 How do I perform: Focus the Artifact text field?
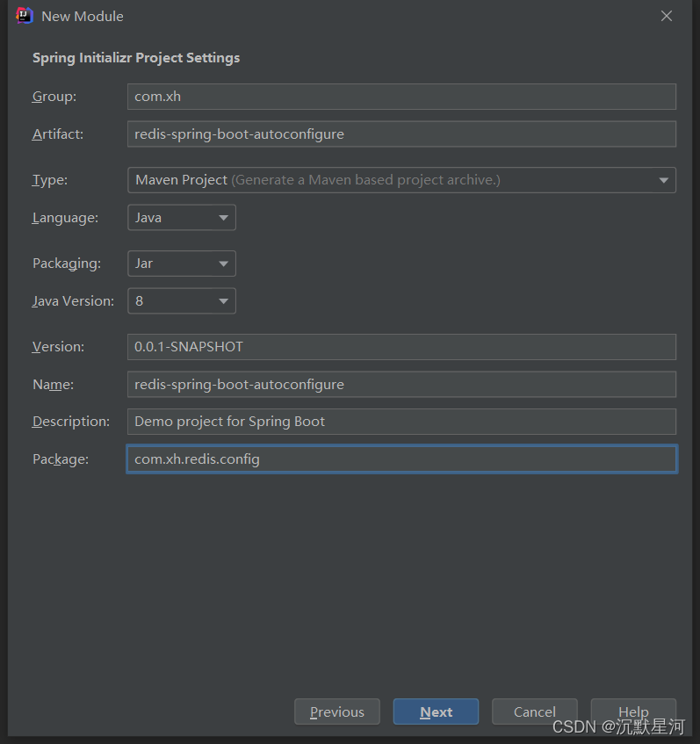pos(401,134)
